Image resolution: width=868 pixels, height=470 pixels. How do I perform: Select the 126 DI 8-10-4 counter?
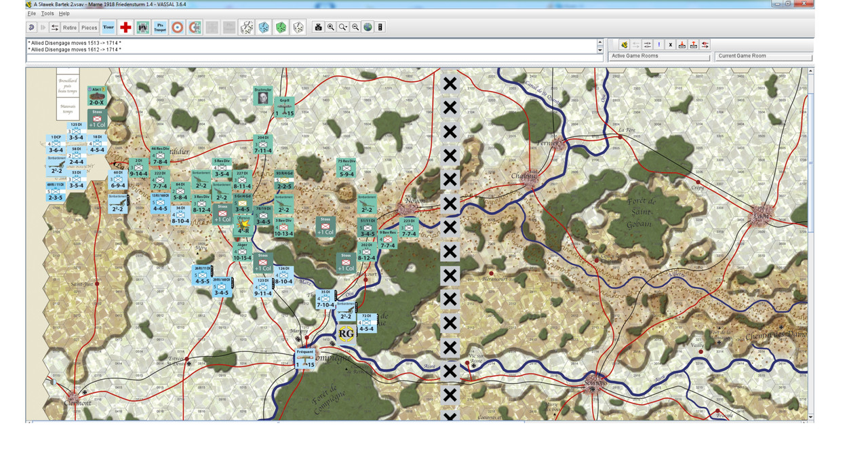283,275
